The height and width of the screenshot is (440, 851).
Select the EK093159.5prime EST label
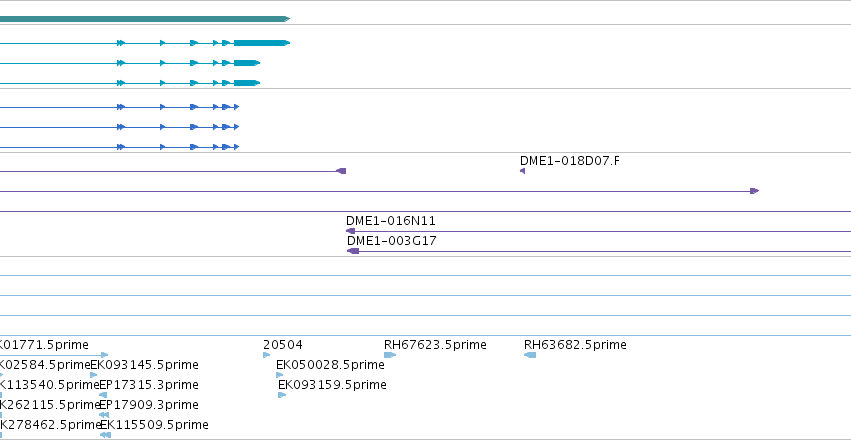point(332,385)
